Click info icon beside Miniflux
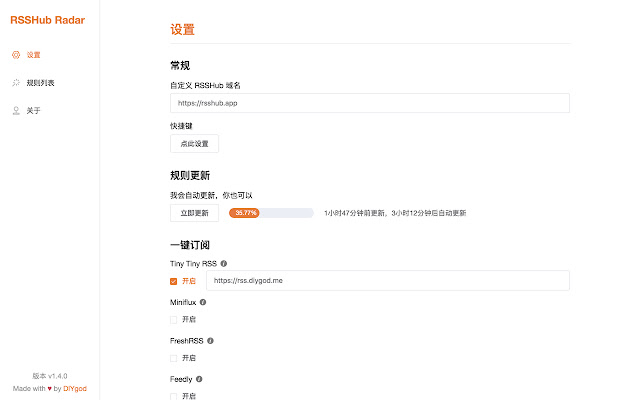The image size is (640, 400). tap(203, 301)
